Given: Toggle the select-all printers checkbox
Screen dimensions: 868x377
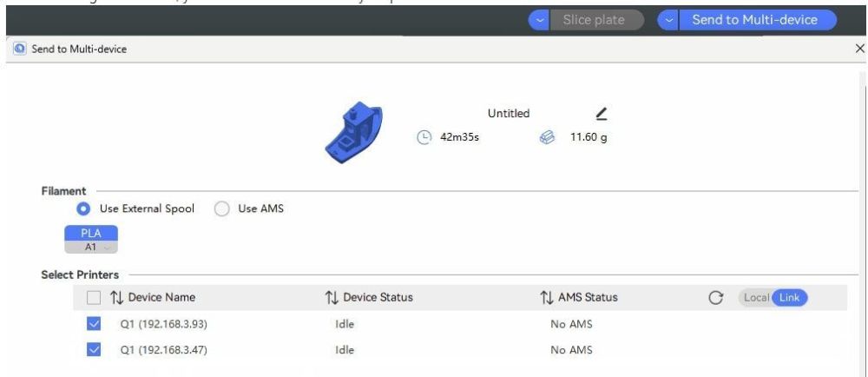Looking at the screenshot, I should pos(94,298).
